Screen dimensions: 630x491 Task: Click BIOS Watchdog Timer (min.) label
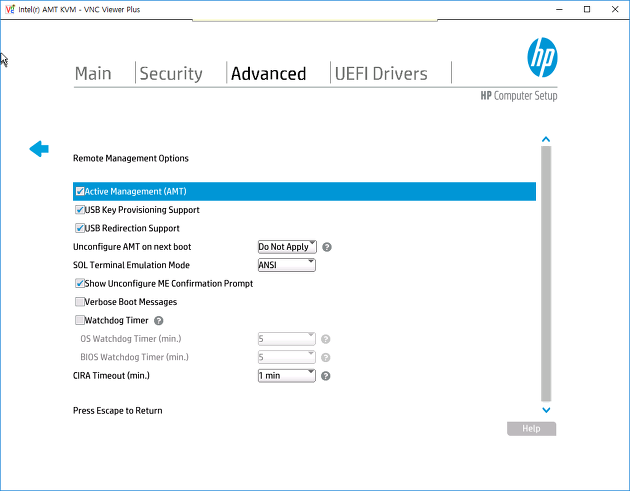[x=135, y=357]
